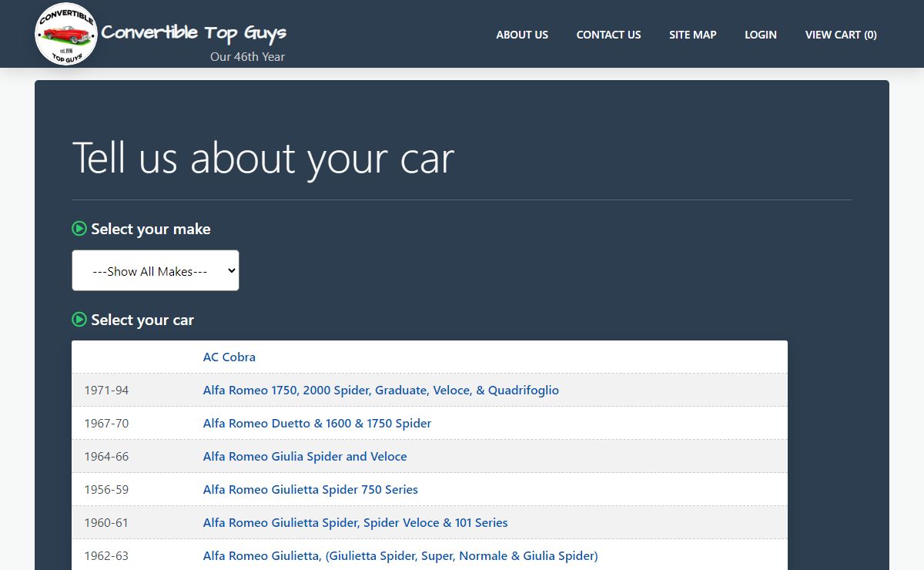Image resolution: width=924 pixels, height=570 pixels.
Task: Open the About Us page
Action: [x=522, y=35]
